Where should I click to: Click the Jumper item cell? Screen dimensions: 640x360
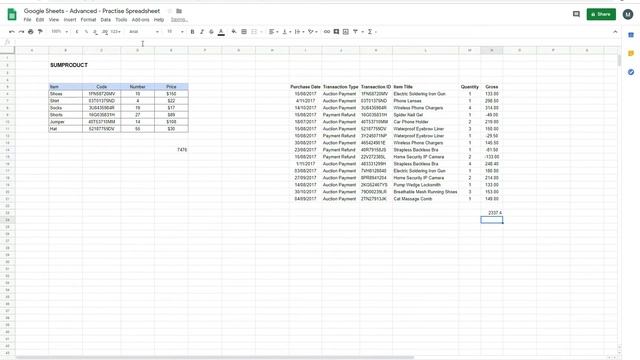[x=65, y=122]
